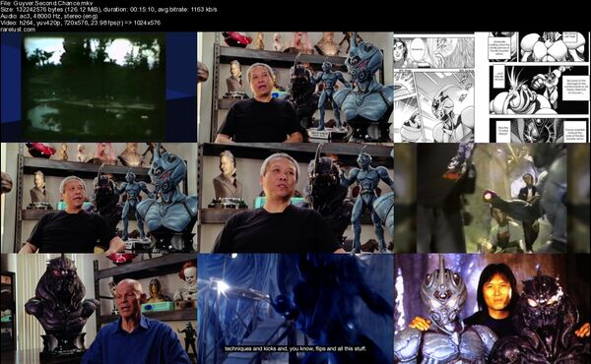
Task: Open center close-up thumbnail of gray-haired man
Action: pos(295,198)
